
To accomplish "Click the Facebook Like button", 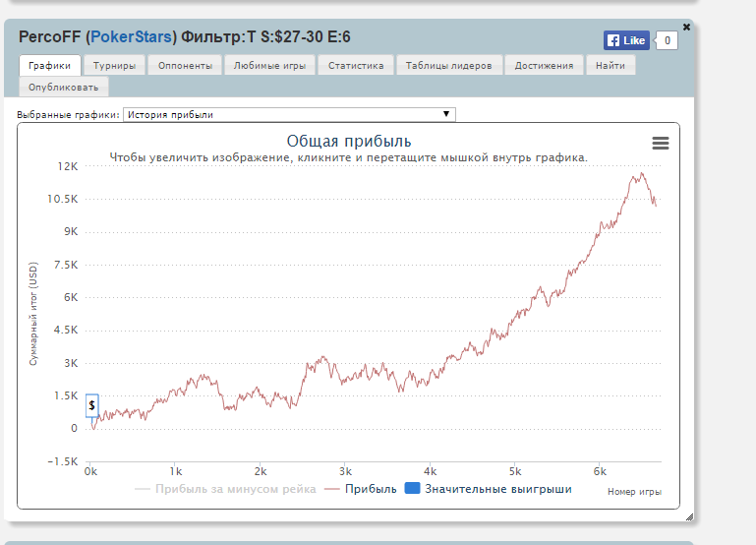I will coord(626,40).
